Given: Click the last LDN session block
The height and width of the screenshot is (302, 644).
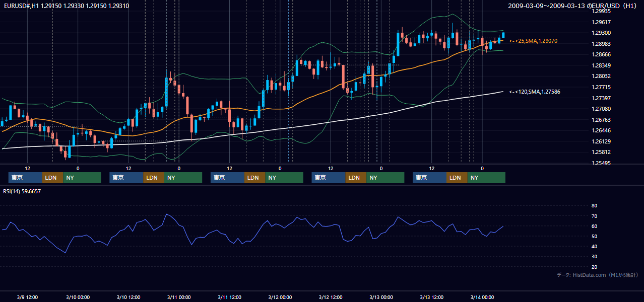Looking at the screenshot, I should pyautogui.click(x=457, y=178).
